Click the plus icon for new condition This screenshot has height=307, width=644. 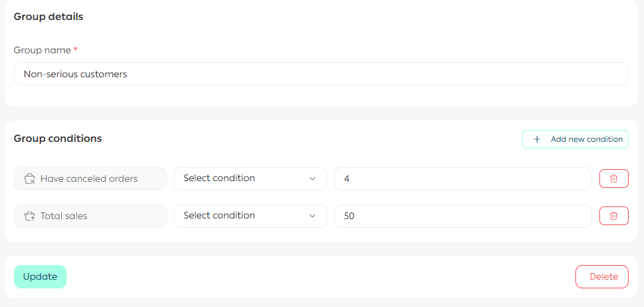click(537, 139)
